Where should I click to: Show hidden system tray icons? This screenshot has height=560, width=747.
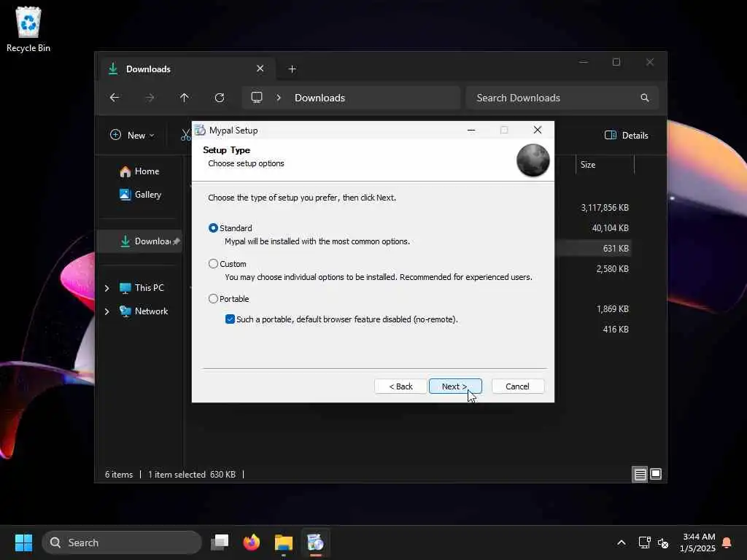[x=622, y=542]
